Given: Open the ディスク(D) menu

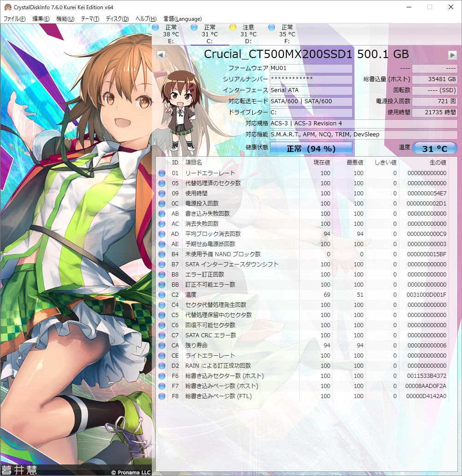Looking at the screenshot, I should [x=117, y=19].
